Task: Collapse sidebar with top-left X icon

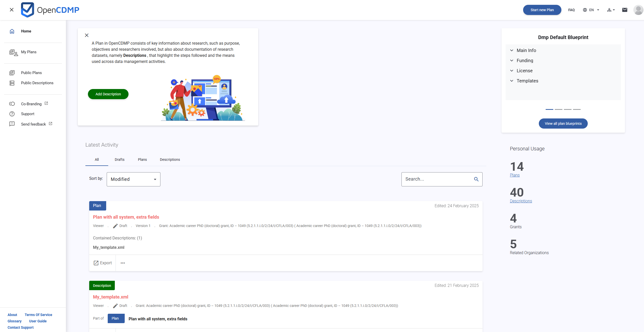Action: (11, 10)
